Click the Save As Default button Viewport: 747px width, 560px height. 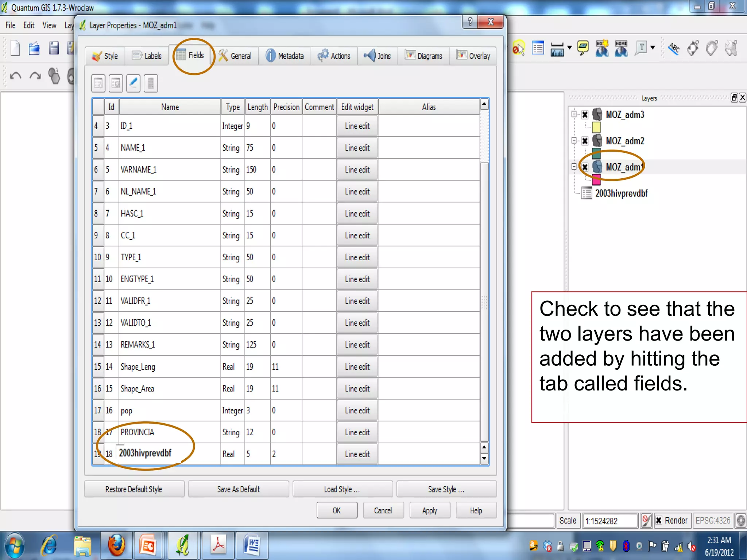pos(239,489)
